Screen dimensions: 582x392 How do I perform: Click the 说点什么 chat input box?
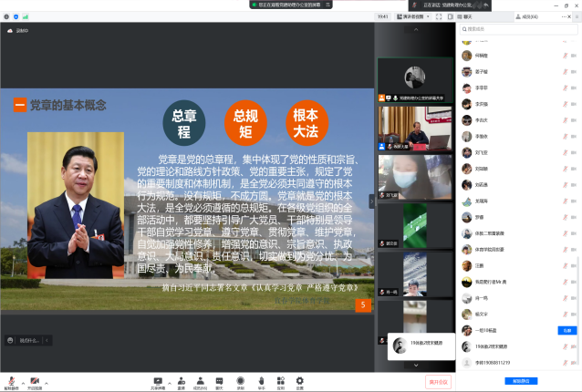click(x=27, y=340)
